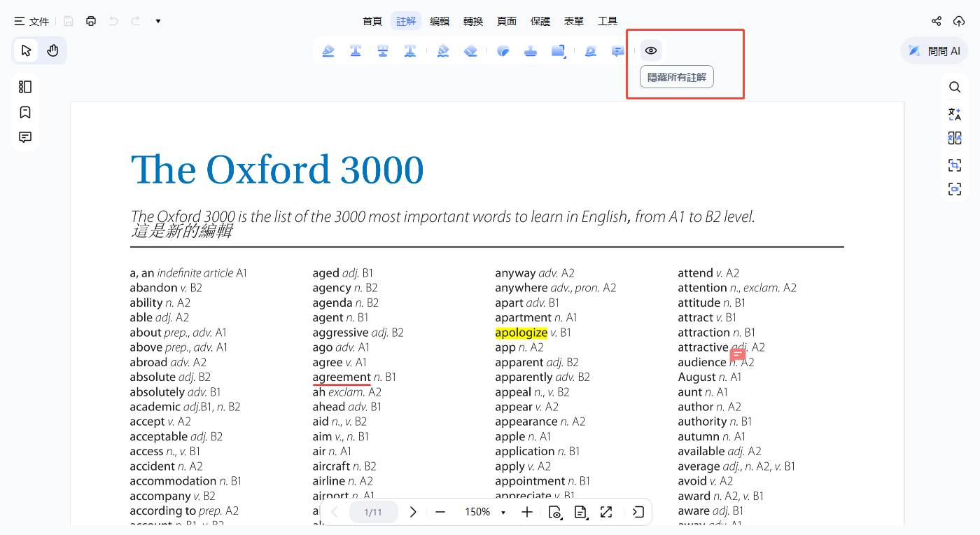The width and height of the screenshot is (980, 535).
Task: Select the signature pen tool
Action: (591, 50)
